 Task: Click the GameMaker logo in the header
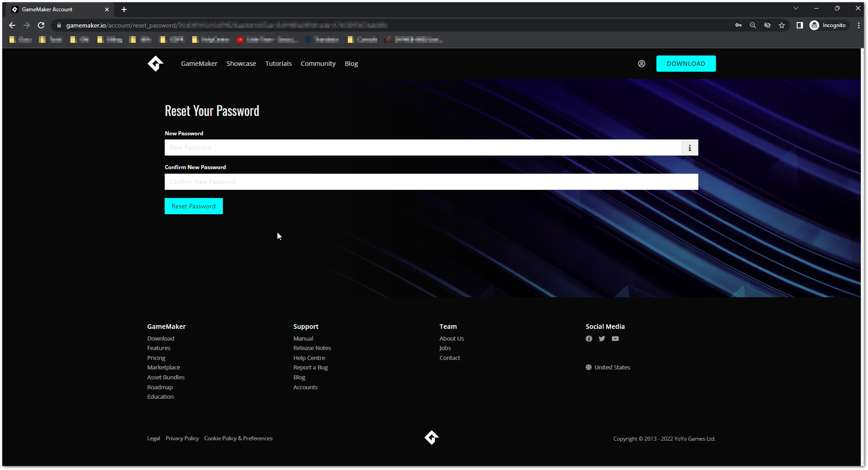[155, 64]
